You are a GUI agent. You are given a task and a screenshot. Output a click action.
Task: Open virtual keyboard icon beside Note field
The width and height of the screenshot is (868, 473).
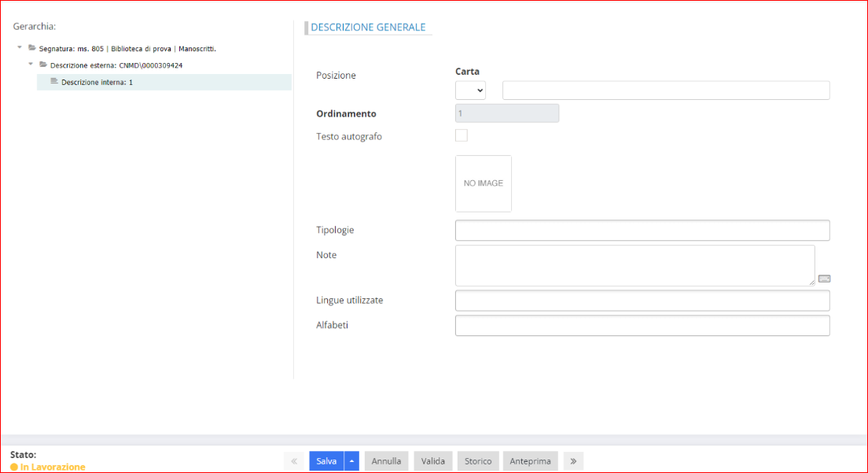(824, 279)
